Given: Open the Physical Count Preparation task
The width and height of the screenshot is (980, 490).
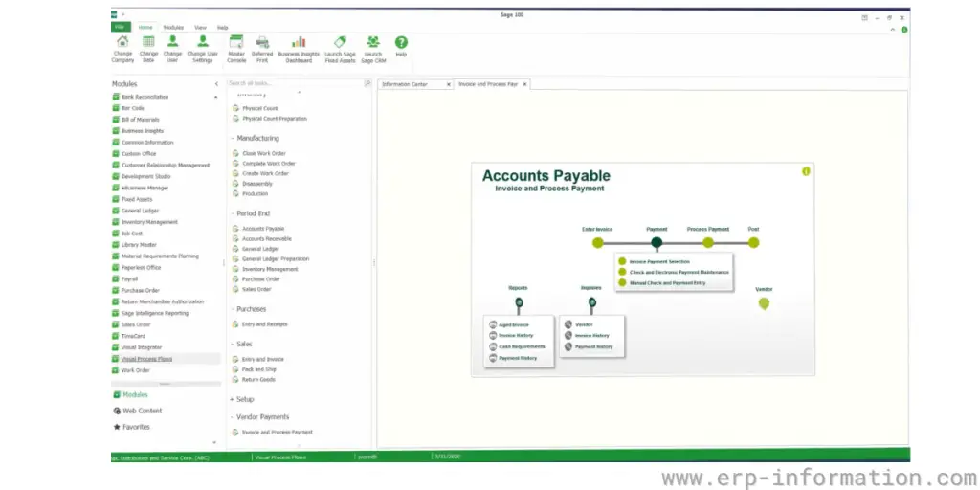Looking at the screenshot, I should point(275,118).
